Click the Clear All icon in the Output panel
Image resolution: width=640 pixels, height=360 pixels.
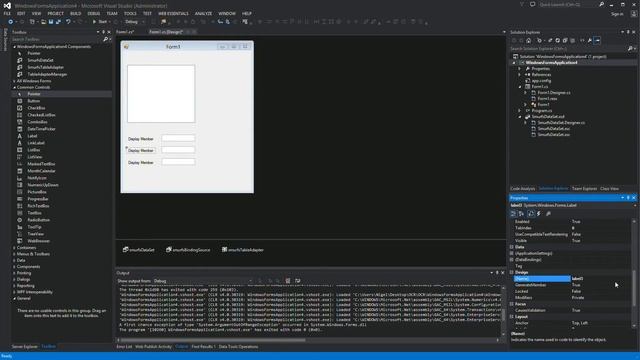point(288,281)
